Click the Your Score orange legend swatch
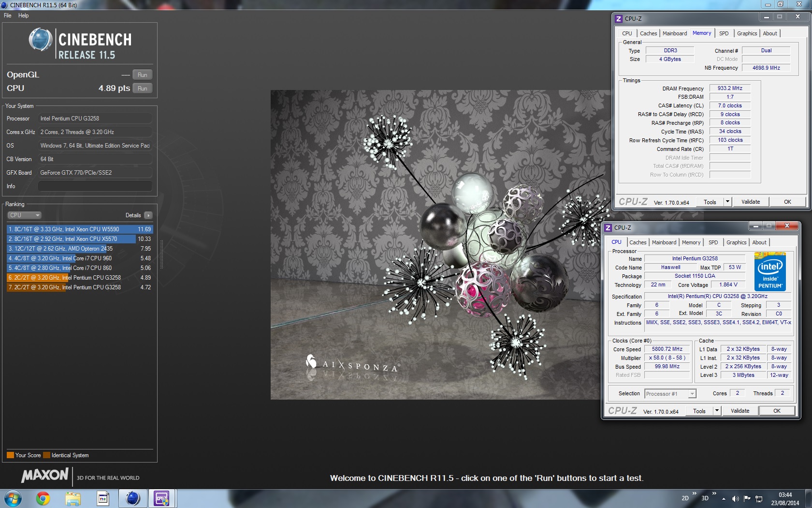 click(10, 455)
